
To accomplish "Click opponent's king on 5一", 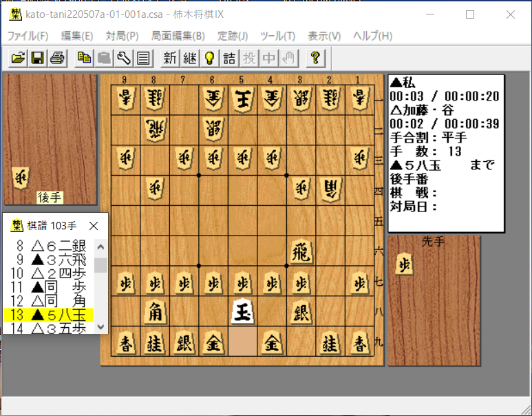I will tap(242, 99).
